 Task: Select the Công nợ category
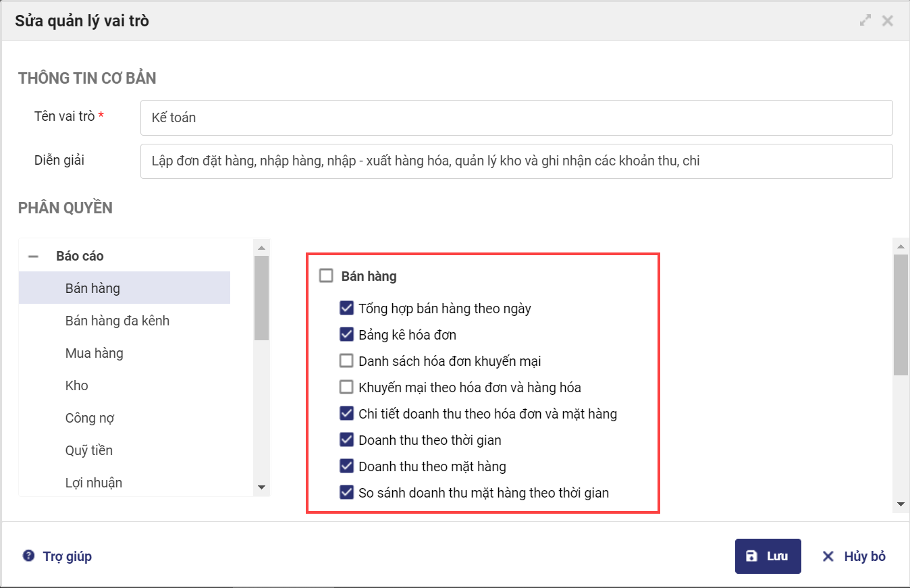pos(90,418)
